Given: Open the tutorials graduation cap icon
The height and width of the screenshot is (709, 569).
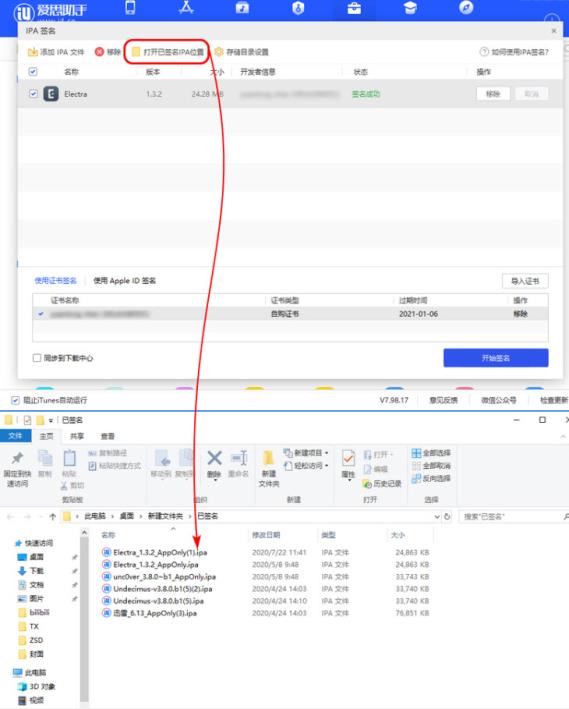Looking at the screenshot, I should pos(410,8).
